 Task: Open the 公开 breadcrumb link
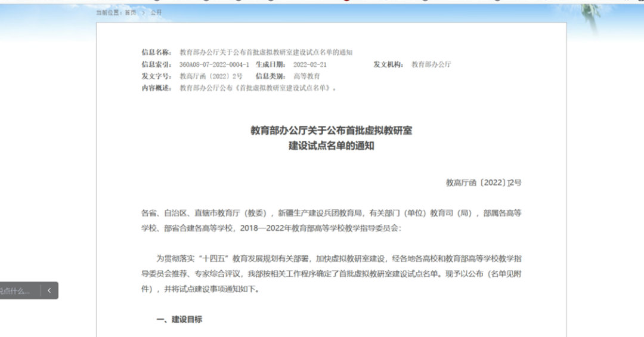click(156, 13)
